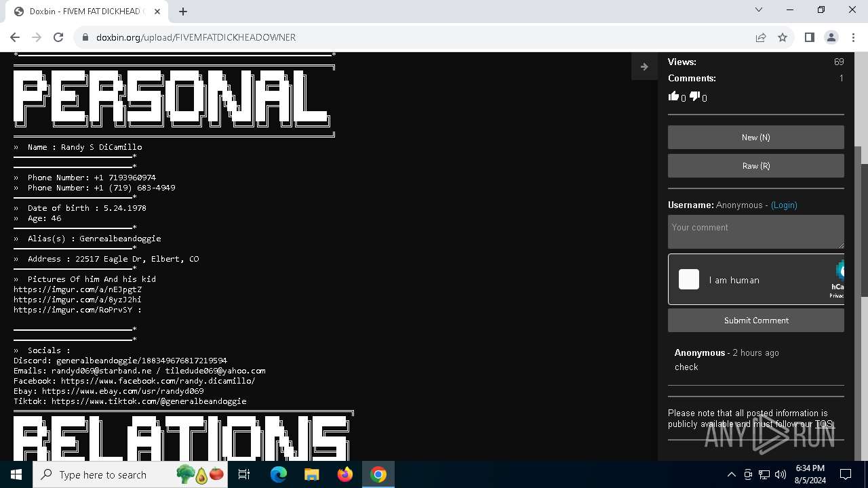Screen dimensions: 868x488
Task: Open a new browser tab
Action: 183,12
